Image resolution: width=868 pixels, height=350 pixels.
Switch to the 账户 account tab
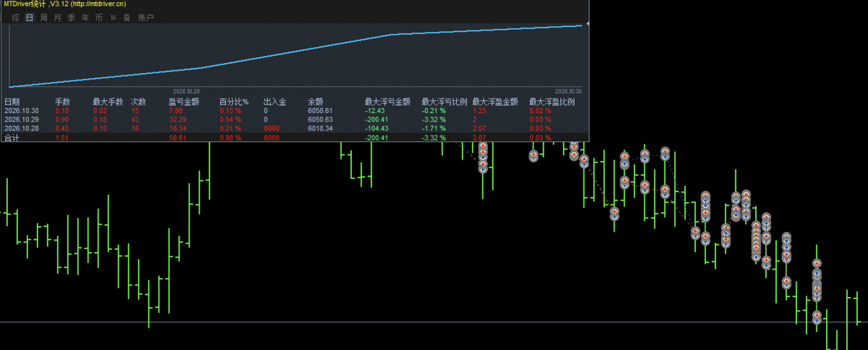pyautogui.click(x=146, y=17)
